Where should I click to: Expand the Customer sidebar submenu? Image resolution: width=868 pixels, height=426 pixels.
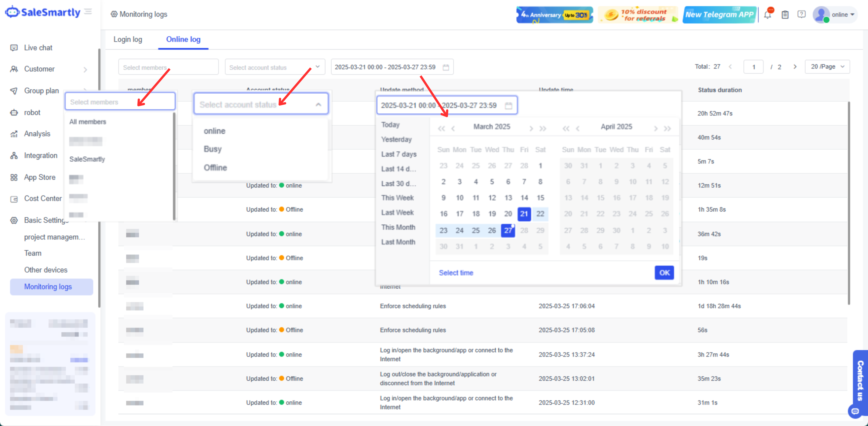[x=85, y=70]
